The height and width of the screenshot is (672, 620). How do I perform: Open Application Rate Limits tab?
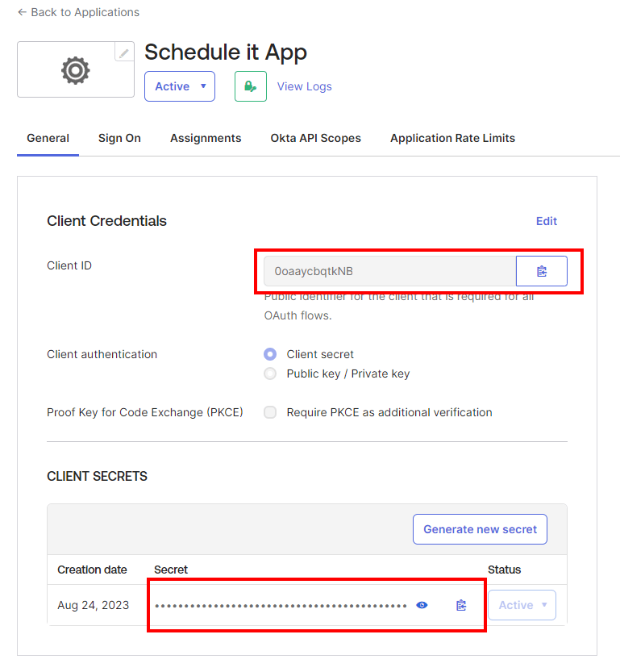pyautogui.click(x=452, y=138)
